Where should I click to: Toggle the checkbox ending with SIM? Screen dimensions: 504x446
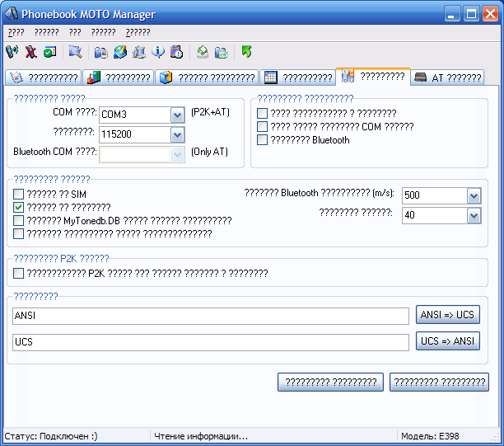[x=19, y=194]
